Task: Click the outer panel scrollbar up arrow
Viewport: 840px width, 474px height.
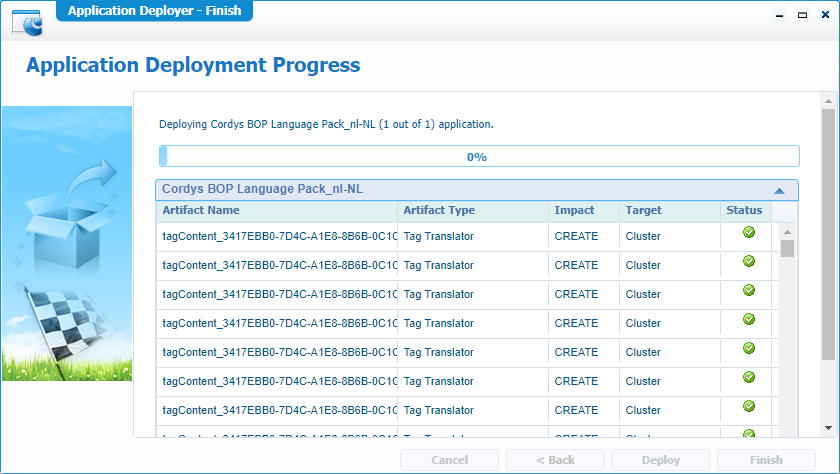Action: [x=828, y=101]
